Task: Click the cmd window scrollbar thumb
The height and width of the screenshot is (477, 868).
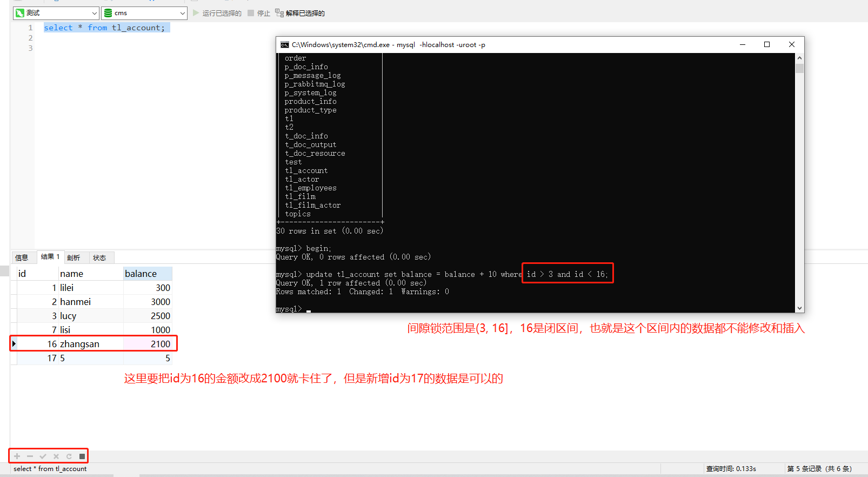Action: point(799,68)
